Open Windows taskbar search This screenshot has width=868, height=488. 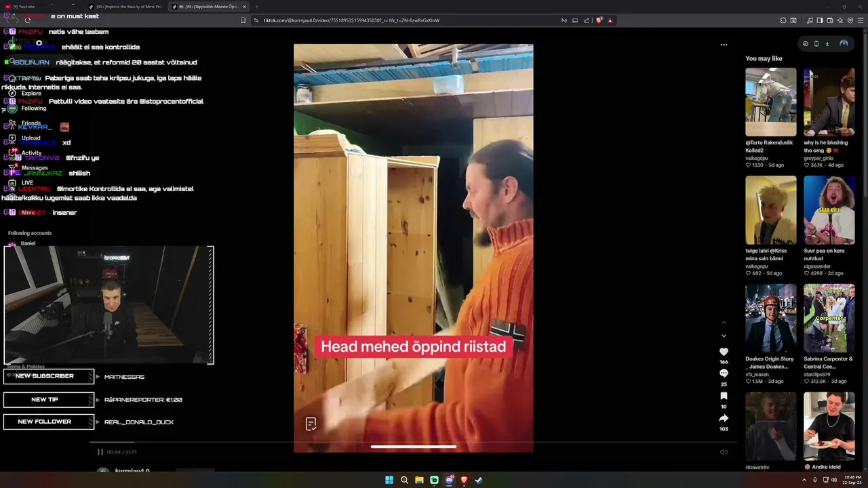404,480
